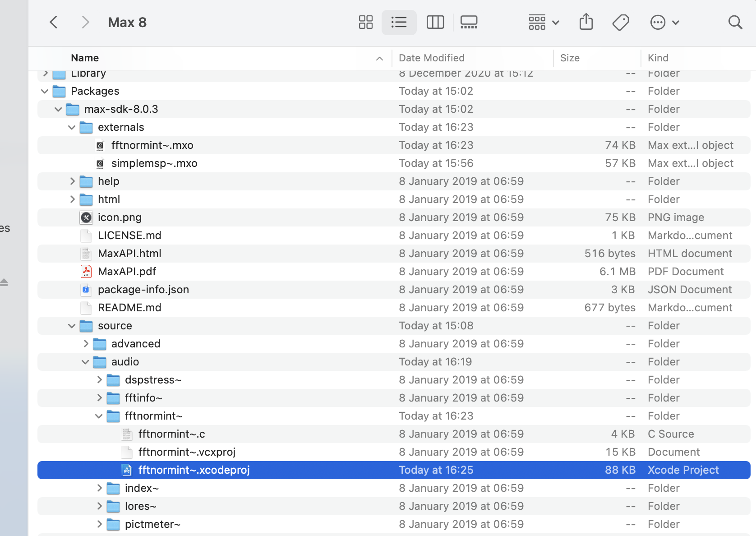Click the source folder icon
Image resolution: width=756 pixels, height=536 pixels.
click(86, 326)
